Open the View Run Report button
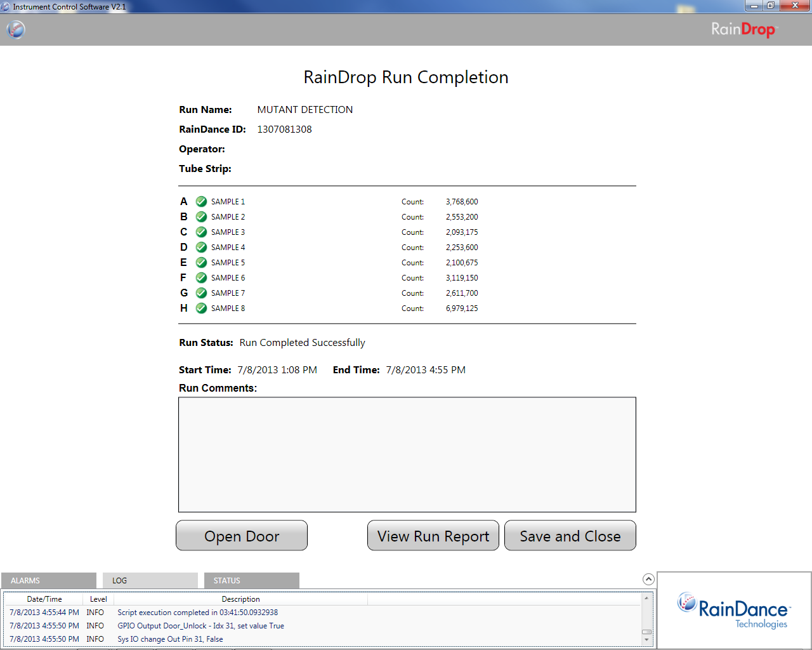Viewport: 812px width, 650px height. (x=433, y=536)
